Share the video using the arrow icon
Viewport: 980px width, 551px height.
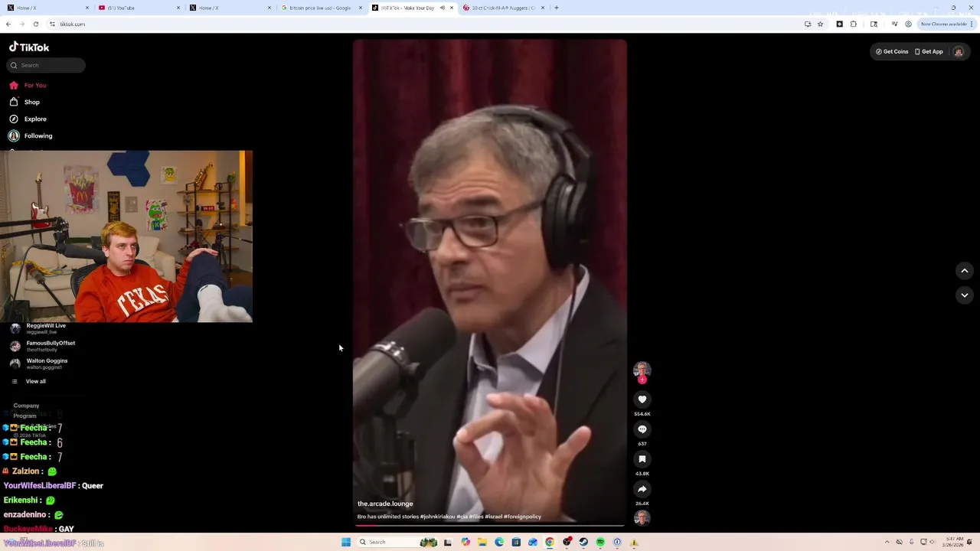pos(642,489)
